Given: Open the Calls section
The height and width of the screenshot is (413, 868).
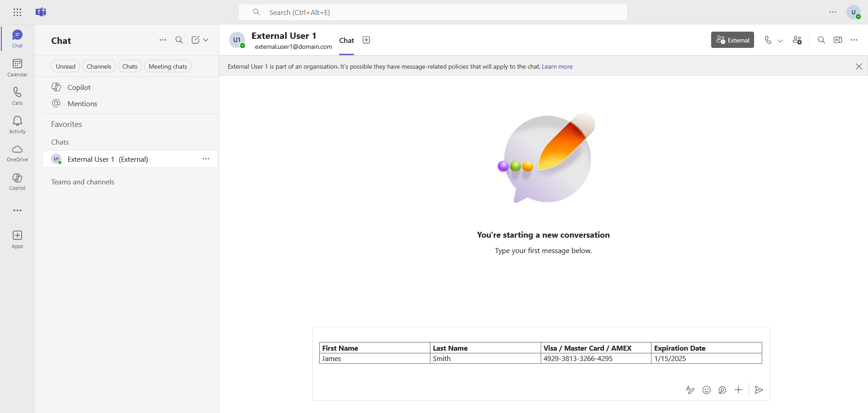Looking at the screenshot, I should [x=17, y=96].
